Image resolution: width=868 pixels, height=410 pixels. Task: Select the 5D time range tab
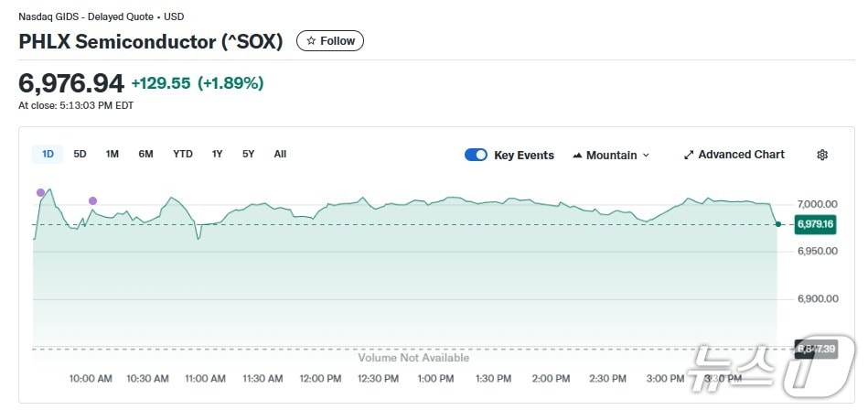point(80,154)
